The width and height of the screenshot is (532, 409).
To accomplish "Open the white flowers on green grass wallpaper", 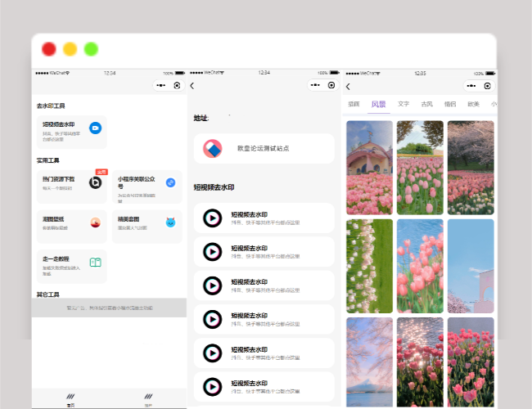I will tap(369, 266).
